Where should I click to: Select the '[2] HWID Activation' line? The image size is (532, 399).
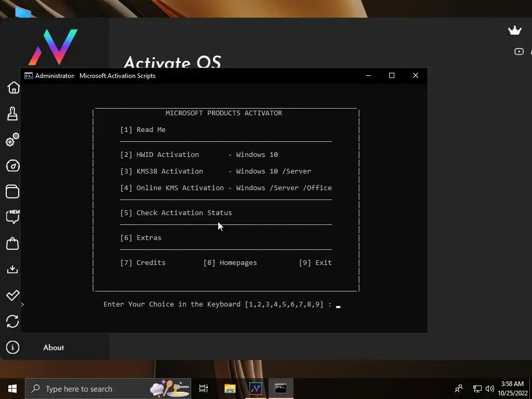pos(199,155)
